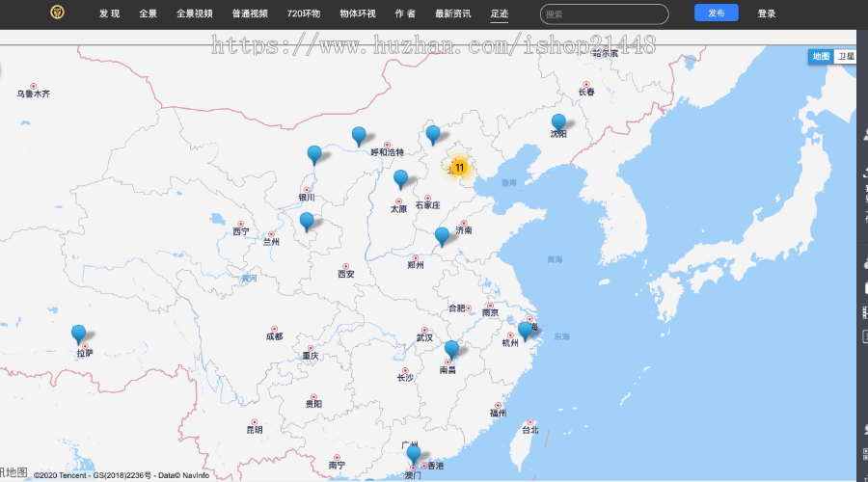Image resolution: width=868 pixels, height=482 pixels.
Task: Click the 长春 city label
Action: pos(586,92)
